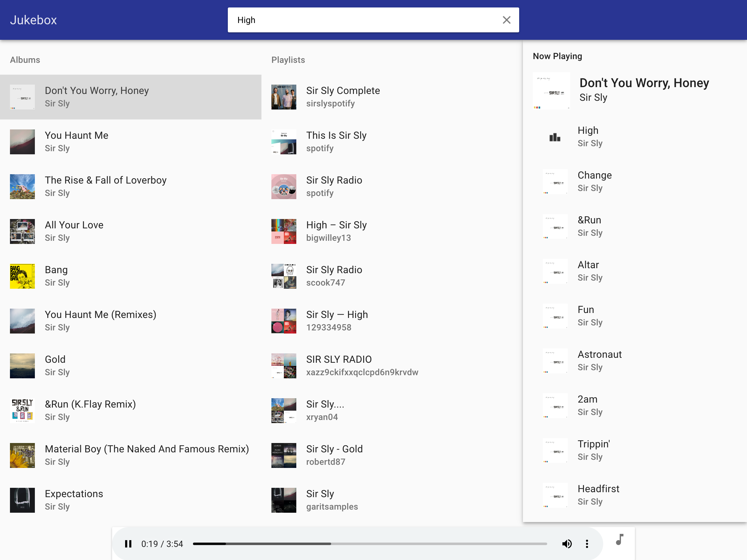Image resolution: width=747 pixels, height=560 pixels.
Task: Click the playing equalizer icon next to High
Action: (555, 137)
